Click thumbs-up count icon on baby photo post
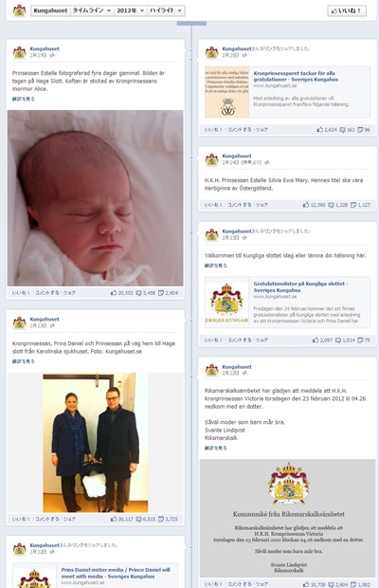This screenshot has height=588, width=379. 114,293
